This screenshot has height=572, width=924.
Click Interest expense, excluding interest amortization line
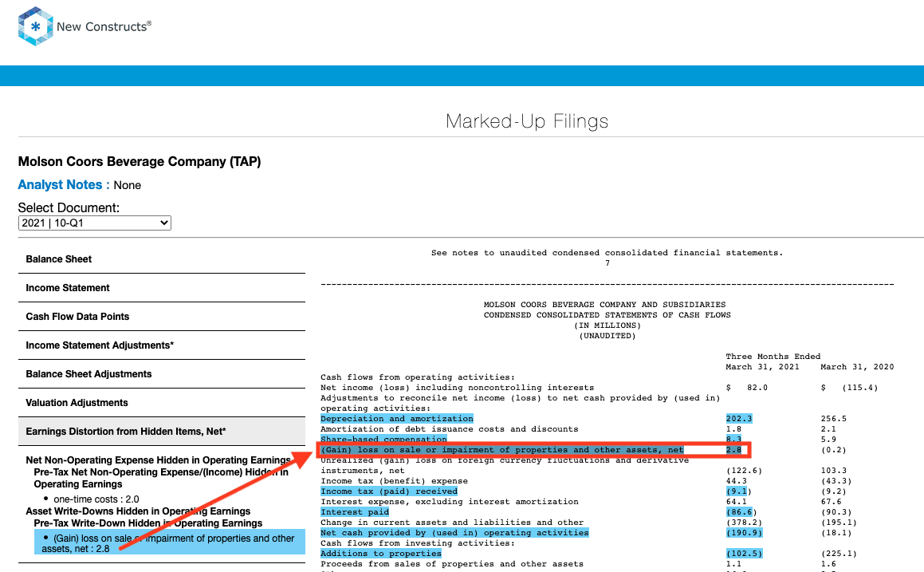point(449,502)
